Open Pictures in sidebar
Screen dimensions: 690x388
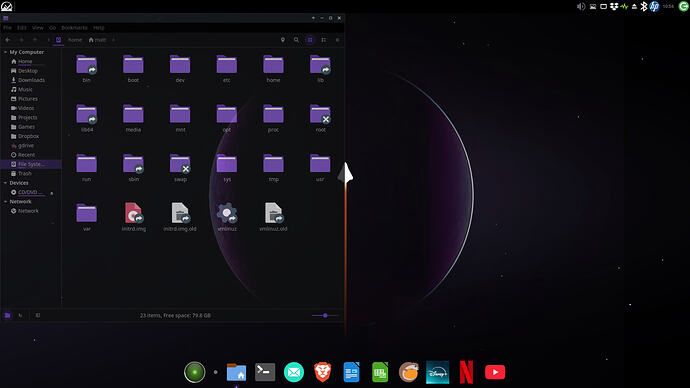pyautogui.click(x=28, y=99)
